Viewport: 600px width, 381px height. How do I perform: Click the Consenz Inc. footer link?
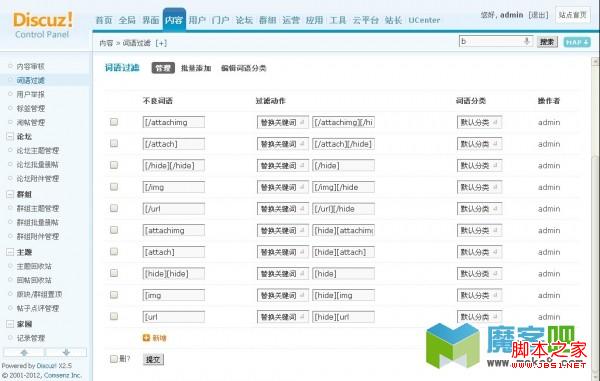63,375
